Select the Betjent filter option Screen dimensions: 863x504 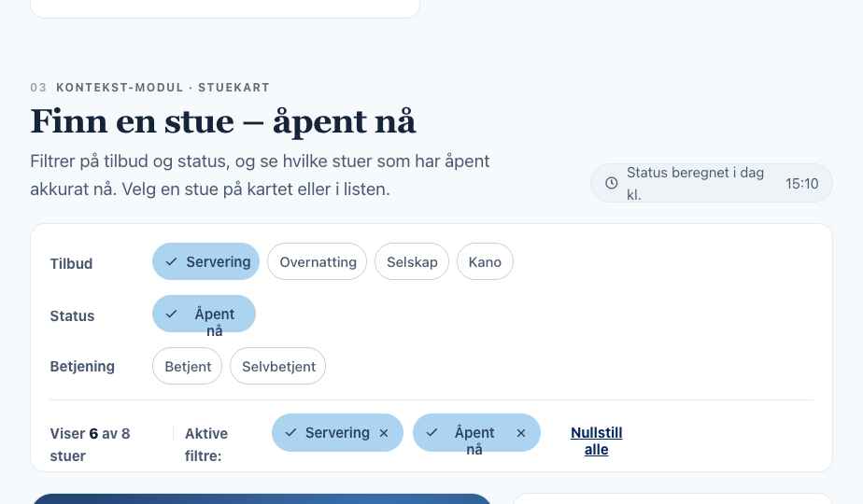(187, 367)
